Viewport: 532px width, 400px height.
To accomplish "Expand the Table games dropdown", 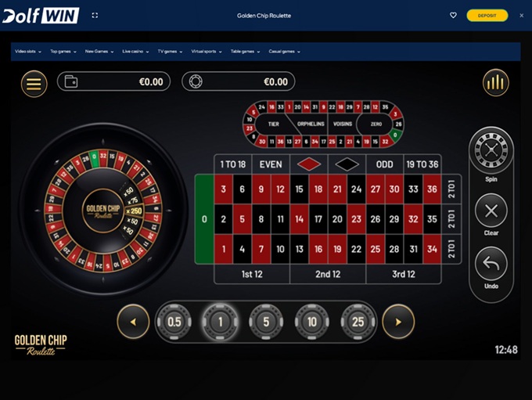I will pos(245,52).
